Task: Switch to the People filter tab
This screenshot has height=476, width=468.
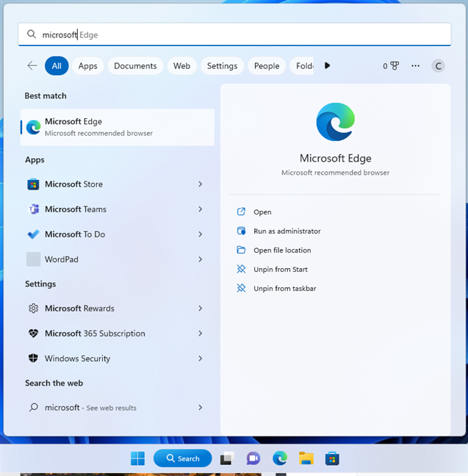Action: [267, 66]
